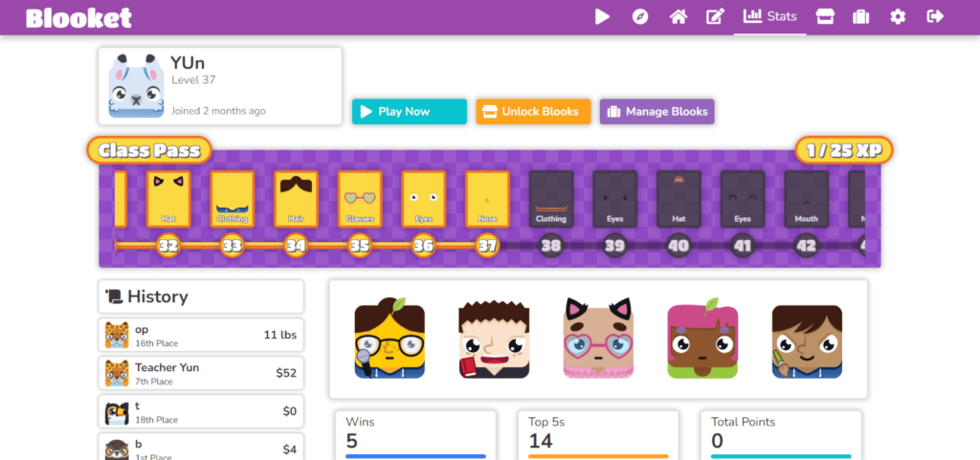Click the brown-haired avatar holding a marker

coord(807,341)
